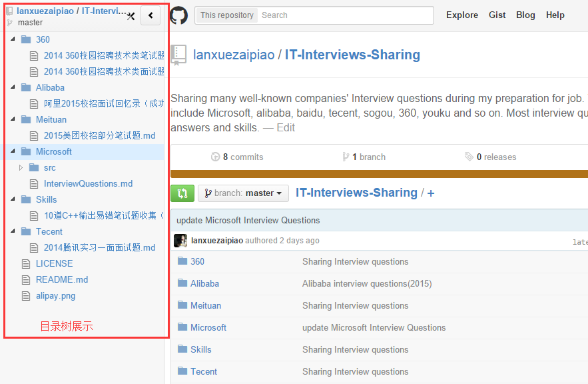Viewport: 588px width, 384px height.
Task: Click Skills folder icon in file list
Action: pyautogui.click(x=182, y=349)
